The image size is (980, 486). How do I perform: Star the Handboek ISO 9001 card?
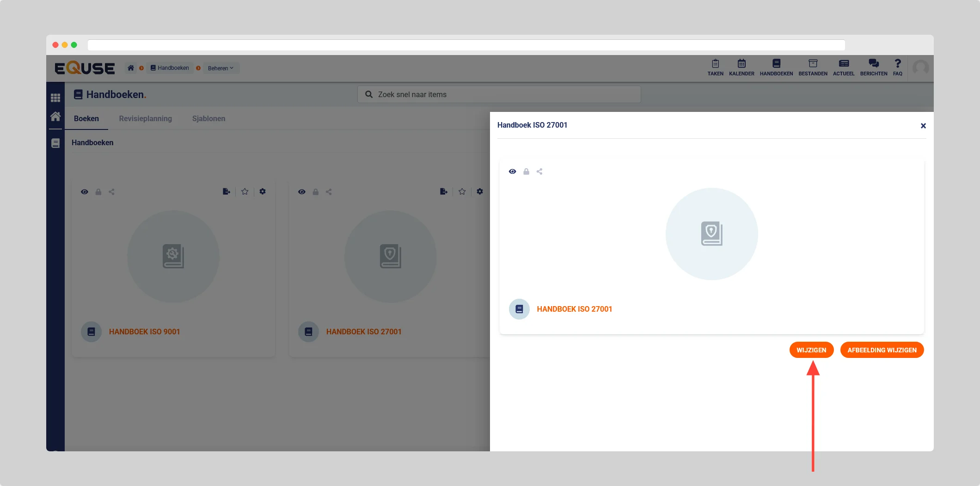245,191
